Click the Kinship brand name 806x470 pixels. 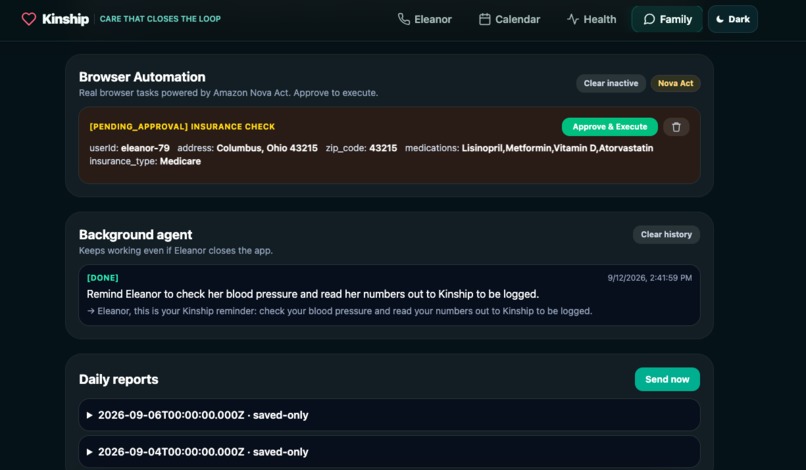point(65,19)
